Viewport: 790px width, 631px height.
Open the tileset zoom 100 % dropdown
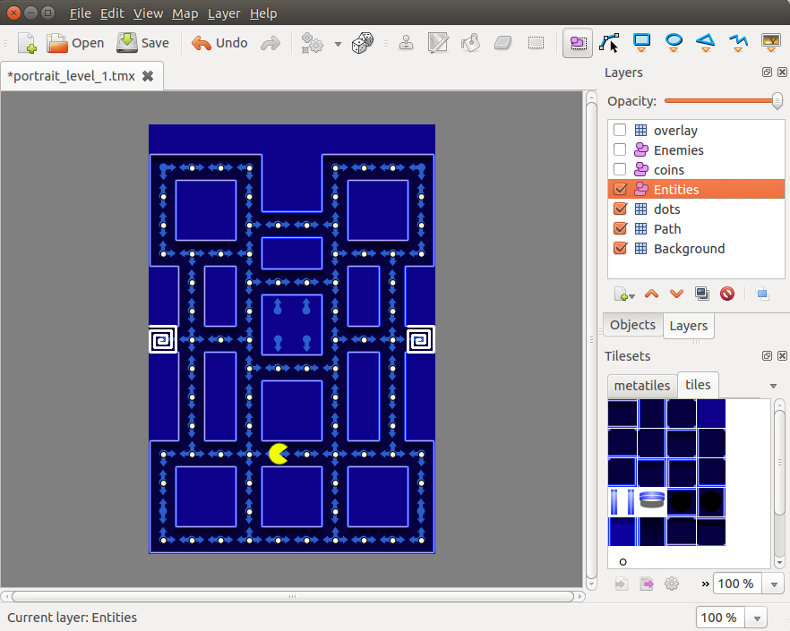tap(773, 585)
